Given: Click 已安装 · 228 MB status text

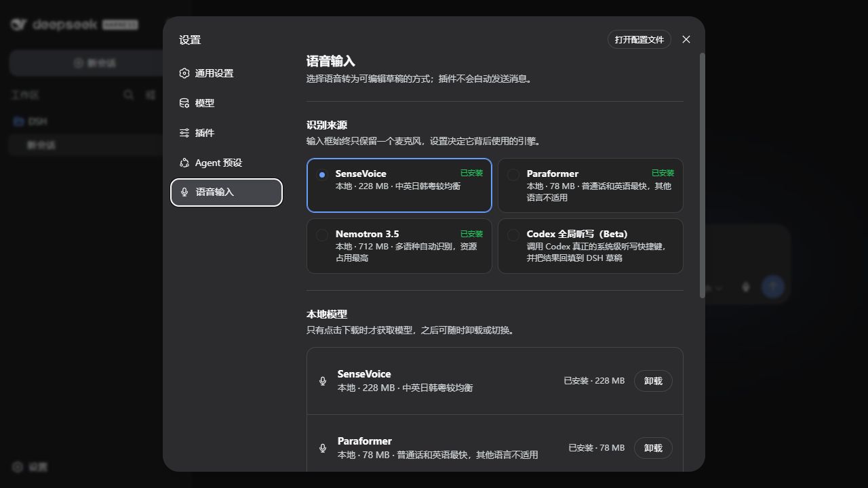Looking at the screenshot, I should coord(594,381).
